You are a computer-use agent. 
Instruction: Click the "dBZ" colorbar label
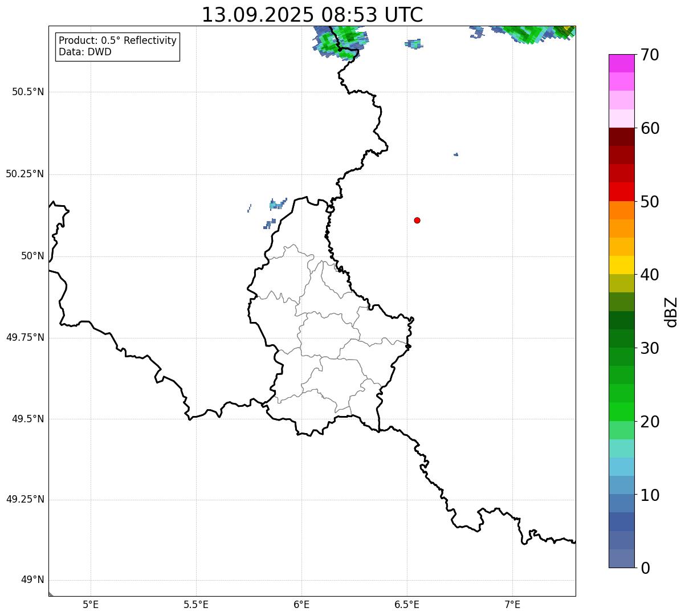pyautogui.click(x=671, y=312)
